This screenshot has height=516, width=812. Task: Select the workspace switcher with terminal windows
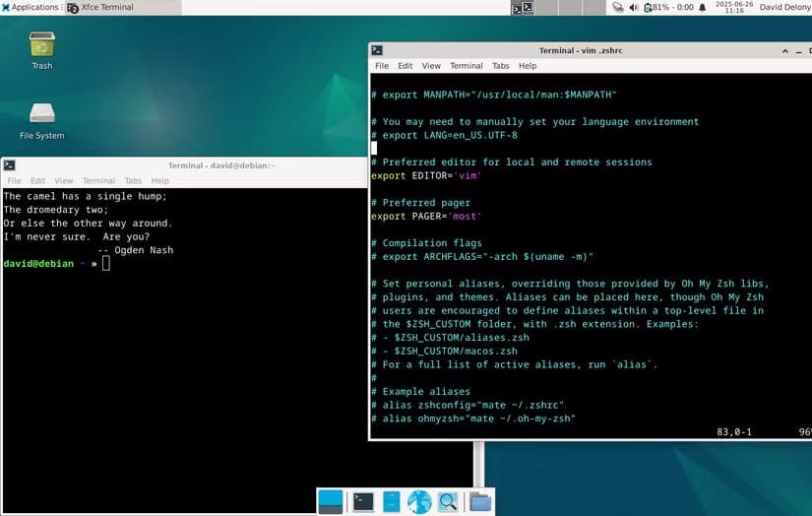tap(523, 7)
